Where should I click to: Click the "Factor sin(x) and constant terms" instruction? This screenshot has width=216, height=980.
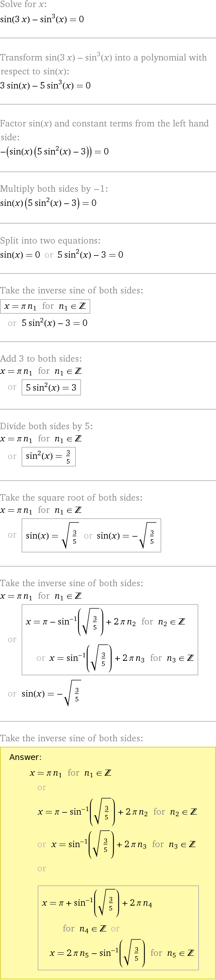(x=104, y=130)
